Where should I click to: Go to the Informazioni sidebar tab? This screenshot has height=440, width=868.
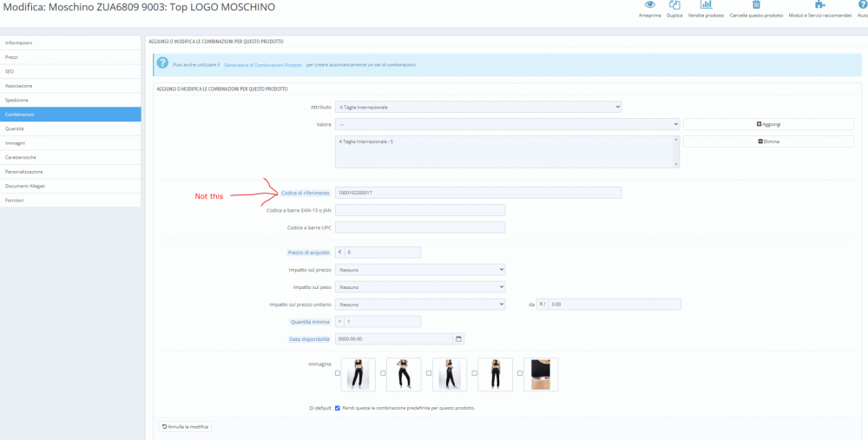(x=70, y=43)
